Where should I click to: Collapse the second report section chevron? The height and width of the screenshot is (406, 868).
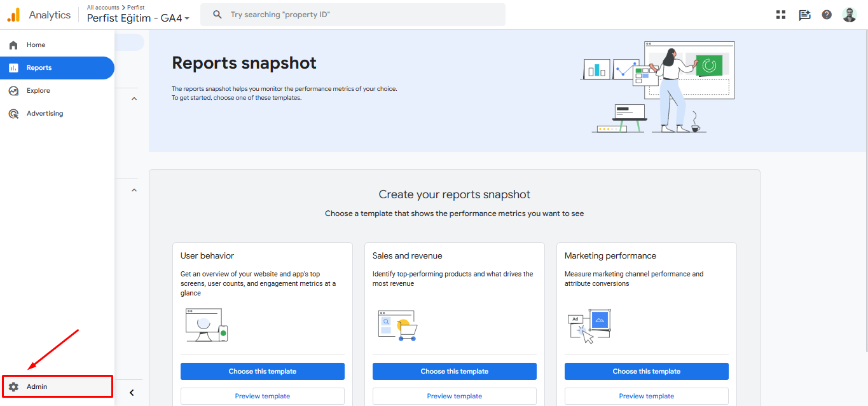pos(134,190)
